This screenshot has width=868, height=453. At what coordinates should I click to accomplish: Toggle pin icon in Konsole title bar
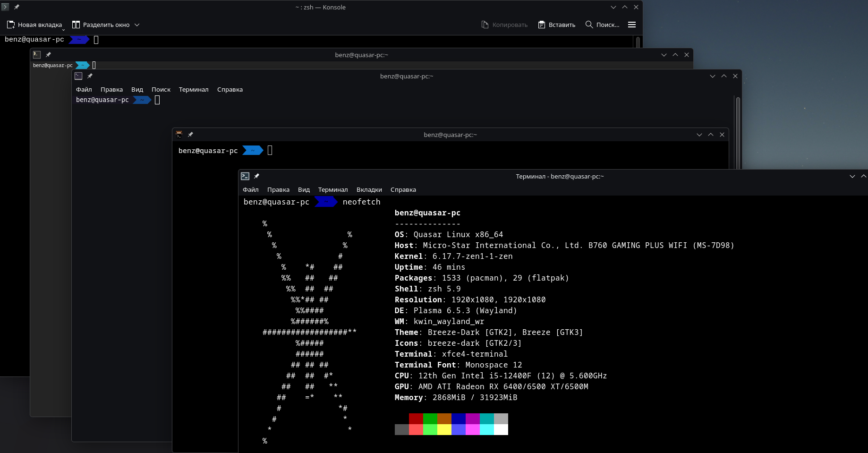pos(17,7)
